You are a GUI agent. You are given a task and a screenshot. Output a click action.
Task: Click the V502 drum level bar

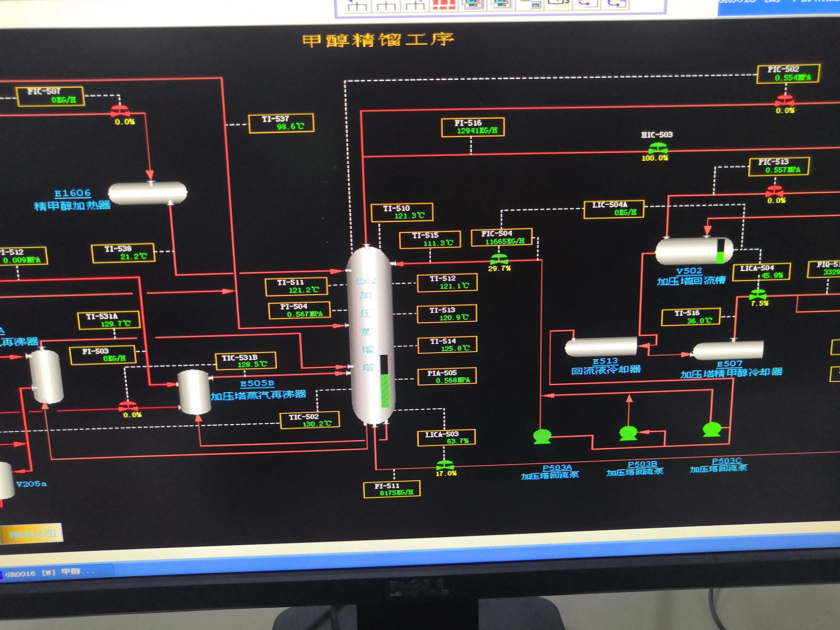(x=720, y=251)
